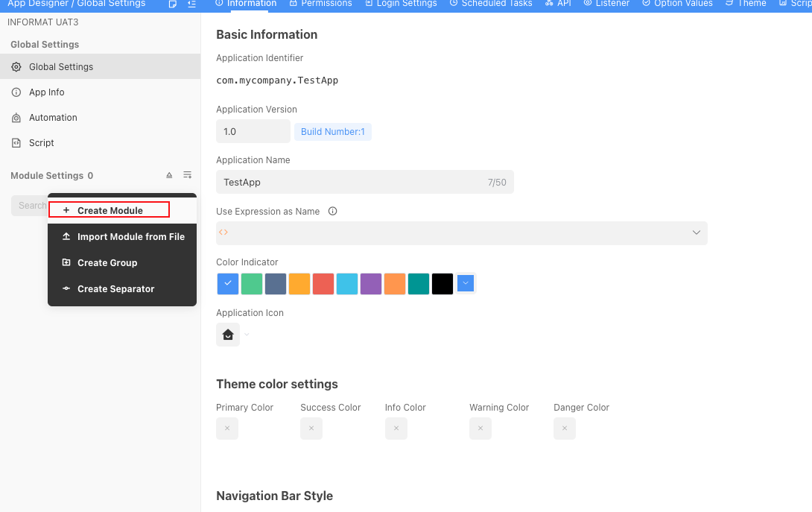Open the custom color dropdown after the black swatch
The image size is (812, 512).
(x=466, y=284)
